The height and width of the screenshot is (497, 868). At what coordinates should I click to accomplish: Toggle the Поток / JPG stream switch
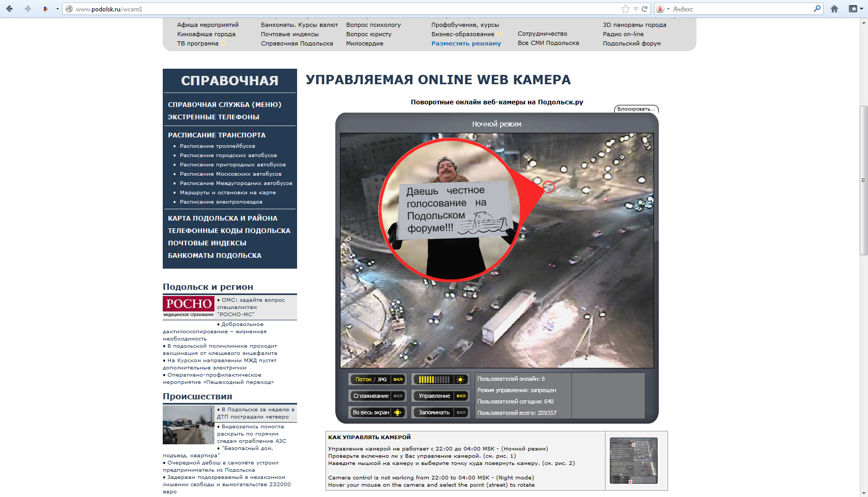[398, 379]
